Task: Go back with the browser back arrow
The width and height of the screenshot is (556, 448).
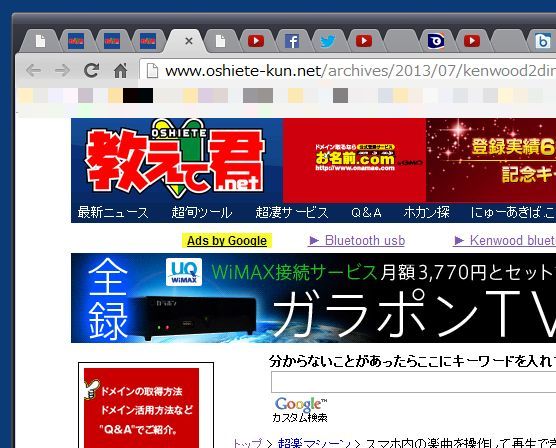Action: click(x=34, y=70)
